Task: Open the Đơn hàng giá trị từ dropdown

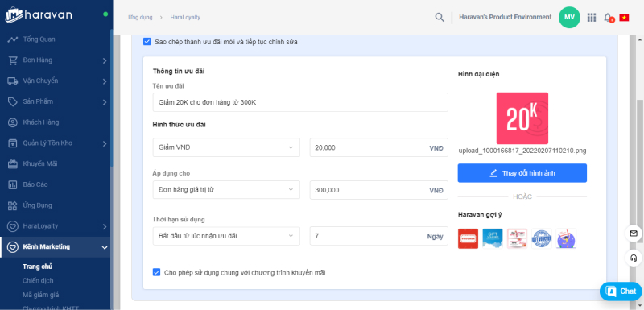Action: coord(226,190)
